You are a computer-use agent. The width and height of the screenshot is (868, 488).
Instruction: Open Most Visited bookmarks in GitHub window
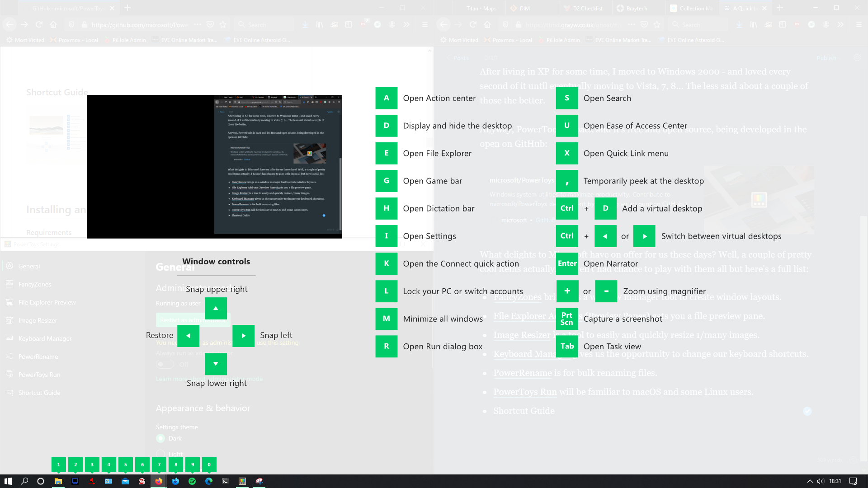click(25, 40)
